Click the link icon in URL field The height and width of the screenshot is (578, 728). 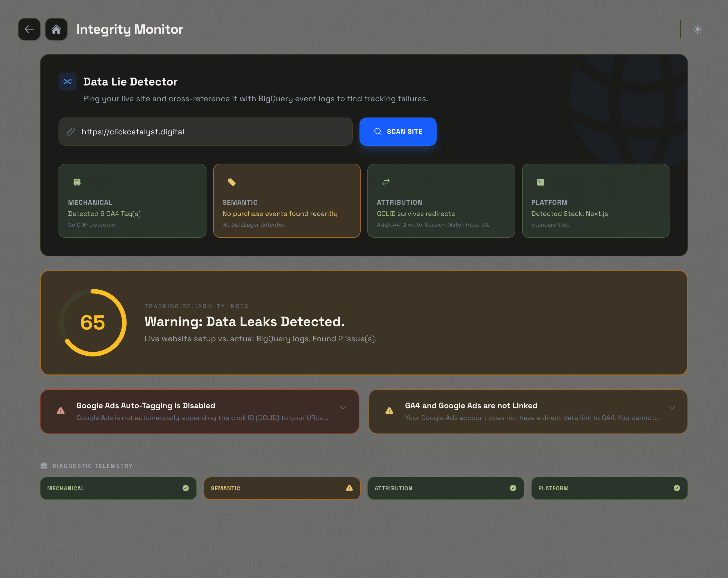[x=71, y=132]
